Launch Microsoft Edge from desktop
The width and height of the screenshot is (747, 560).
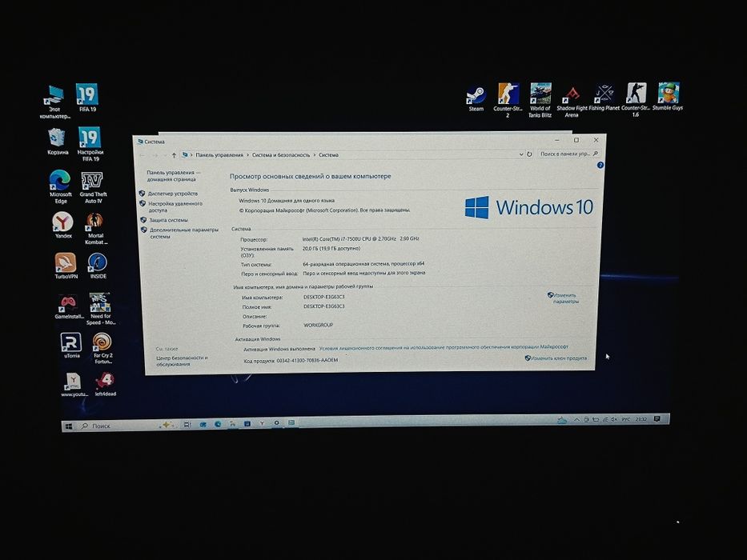coord(61,186)
